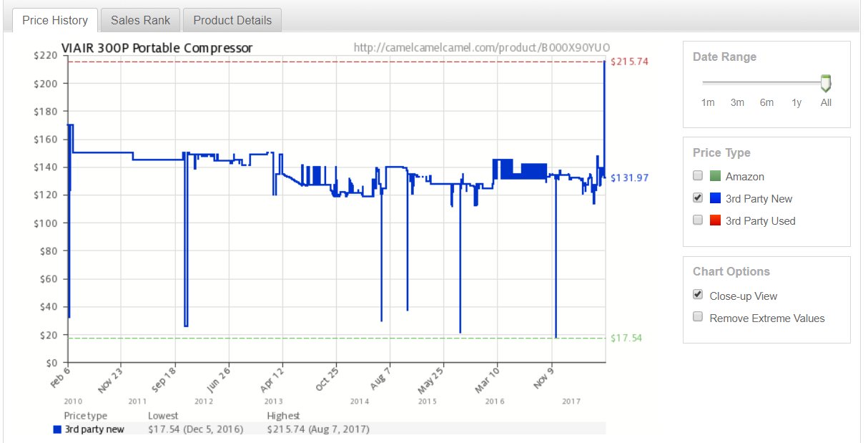Set date range to 6m
This screenshot has width=868, height=443.
pyautogui.click(x=766, y=102)
